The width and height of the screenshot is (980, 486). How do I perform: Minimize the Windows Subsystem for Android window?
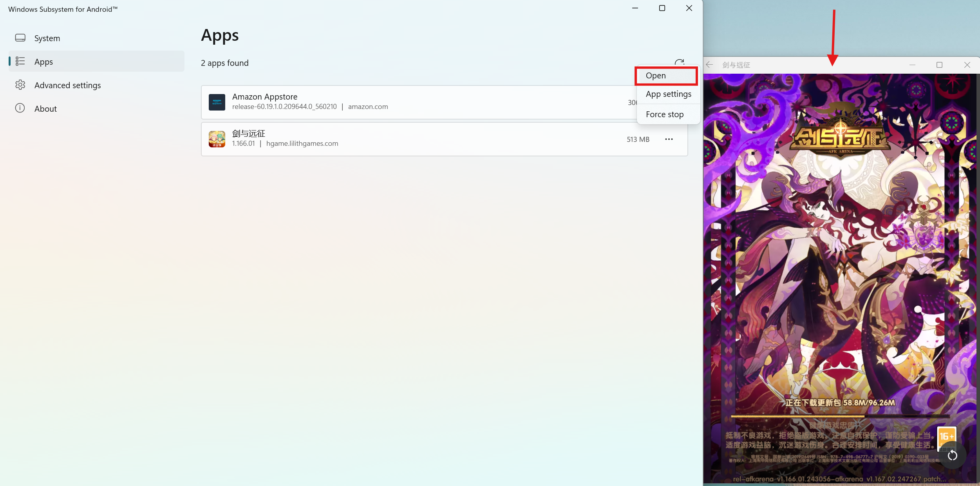[635, 8]
